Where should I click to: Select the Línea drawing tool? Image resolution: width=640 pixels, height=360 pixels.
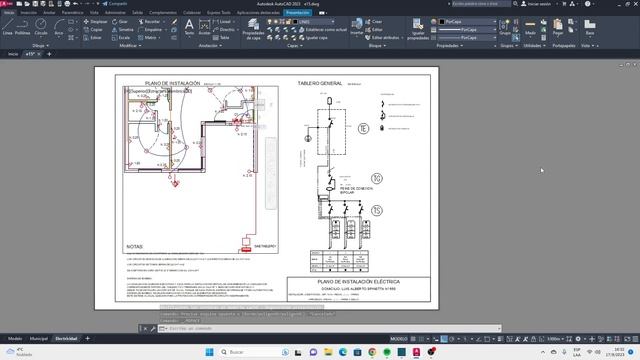[x=7, y=27]
